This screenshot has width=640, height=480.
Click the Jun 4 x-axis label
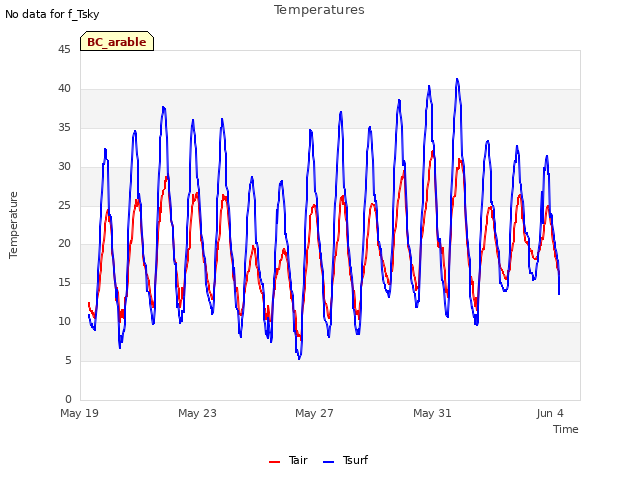(550, 413)
